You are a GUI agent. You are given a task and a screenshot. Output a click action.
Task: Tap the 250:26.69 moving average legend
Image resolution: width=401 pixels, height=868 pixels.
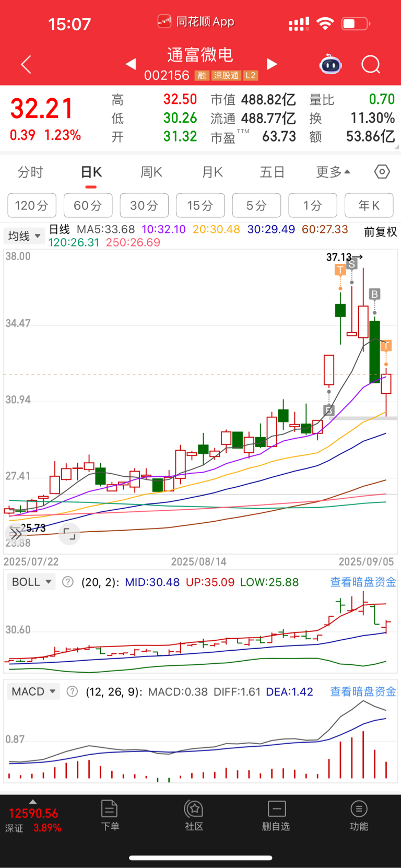pyautogui.click(x=133, y=242)
